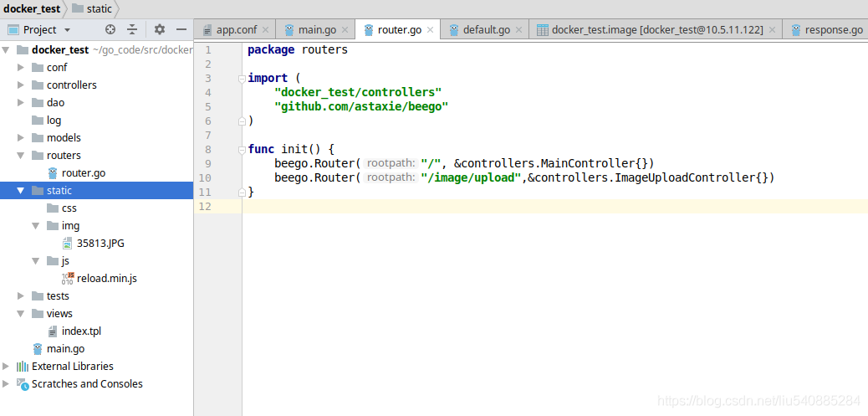Viewport: 868px width, 416px height.
Task: Expand External Libraries node arrow
Action: point(6,366)
